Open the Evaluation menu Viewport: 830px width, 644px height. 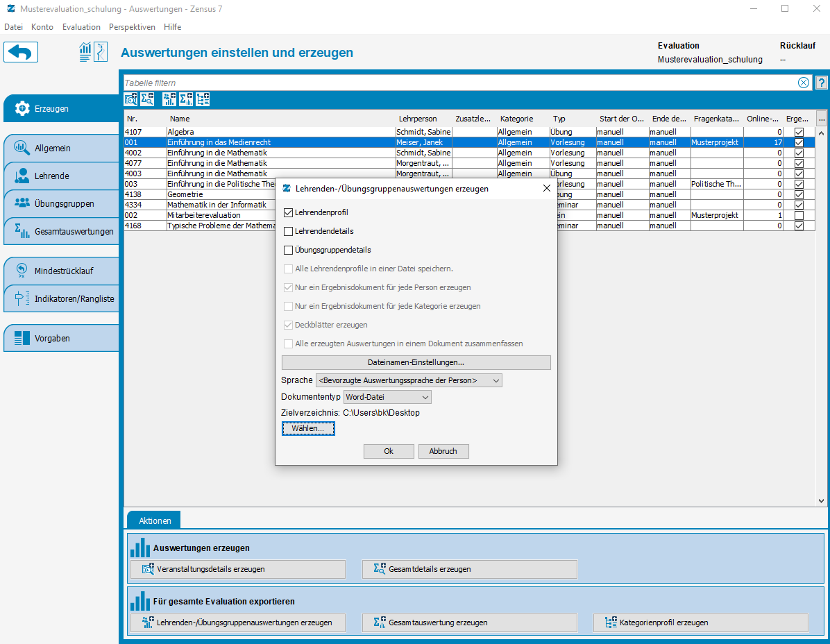pos(81,27)
